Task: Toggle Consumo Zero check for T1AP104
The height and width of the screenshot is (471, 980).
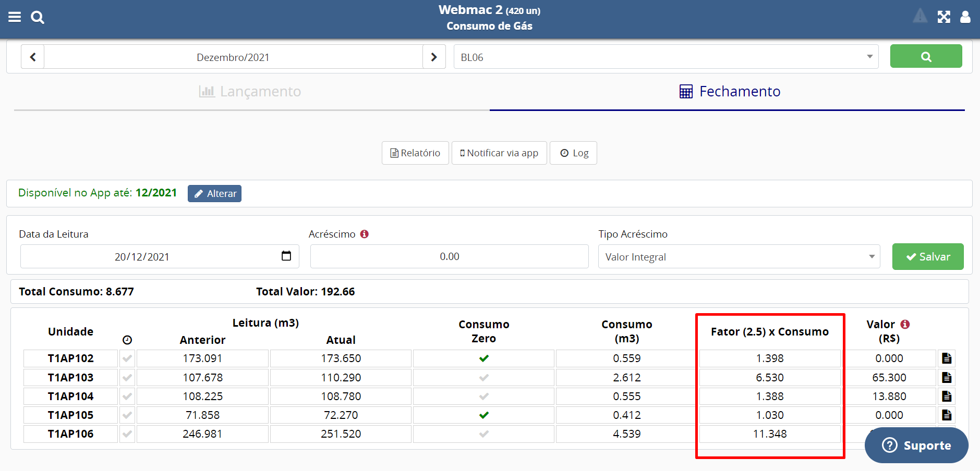Action: tap(483, 396)
